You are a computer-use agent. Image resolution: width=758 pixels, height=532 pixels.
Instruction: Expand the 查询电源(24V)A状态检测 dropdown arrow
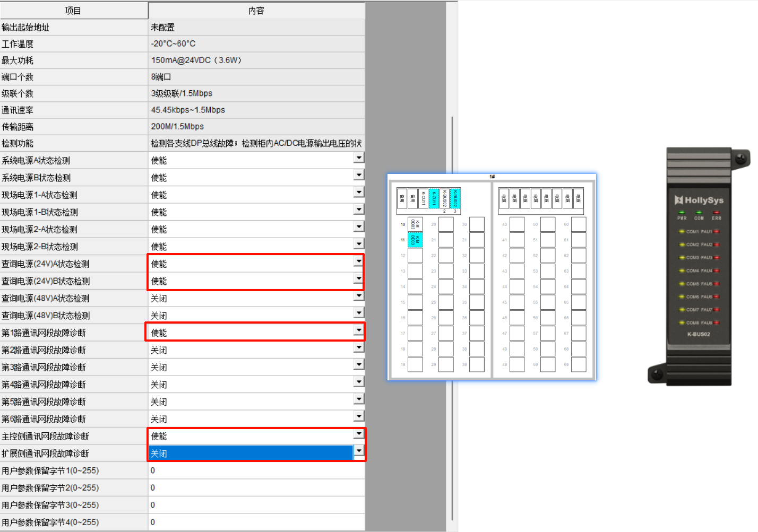359,261
